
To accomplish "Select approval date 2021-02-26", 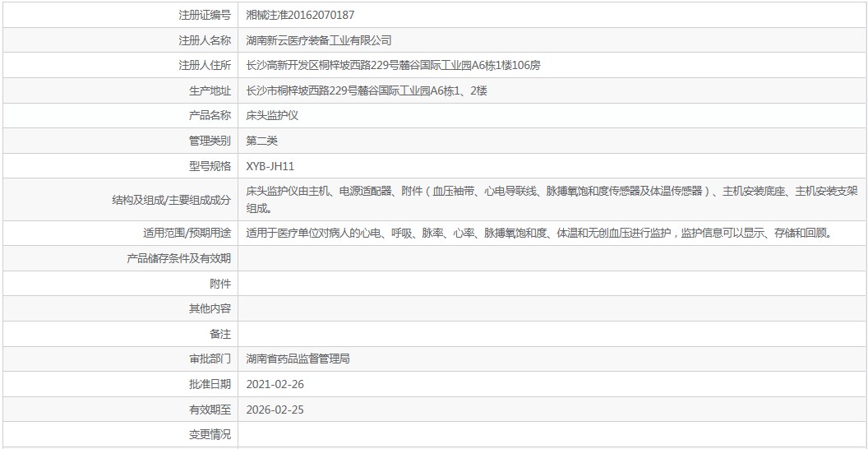I will [275, 384].
